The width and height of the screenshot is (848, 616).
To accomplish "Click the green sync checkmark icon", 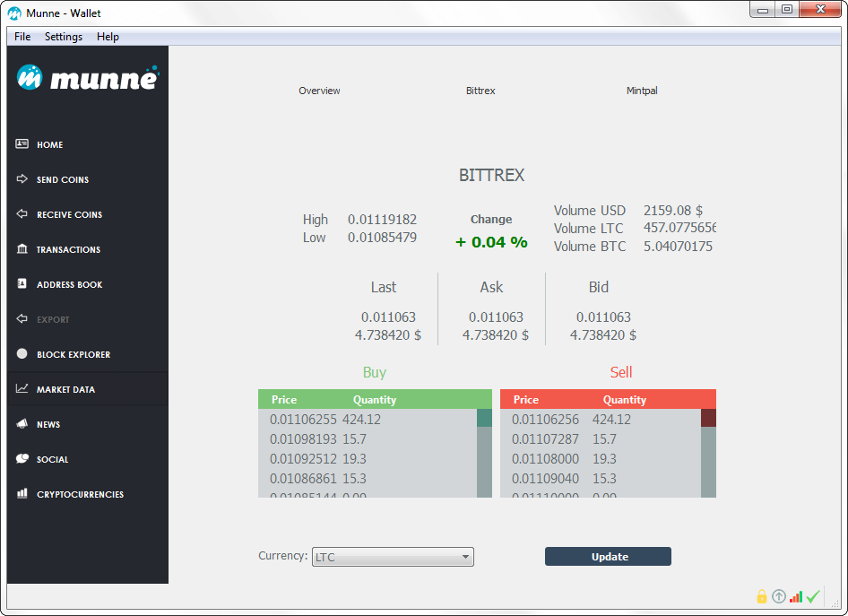I will tap(813, 596).
